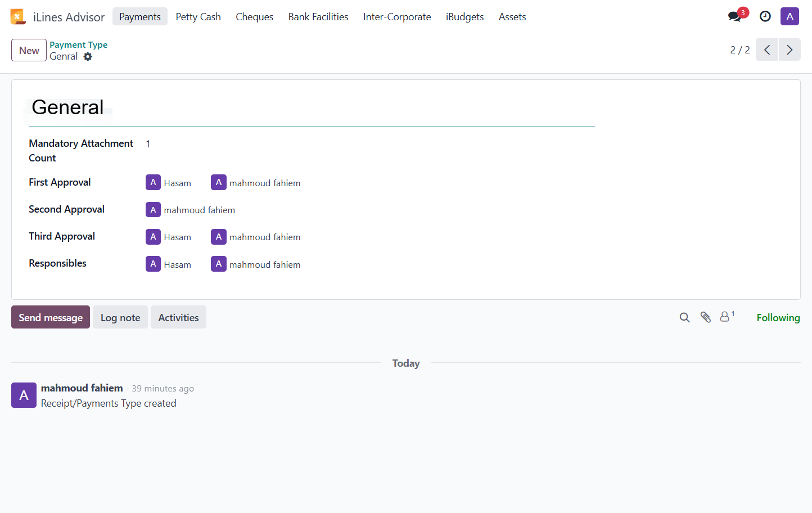Create a record with the New button
Image resolution: width=812 pixels, height=513 pixels.
click(x=29, y=50)
